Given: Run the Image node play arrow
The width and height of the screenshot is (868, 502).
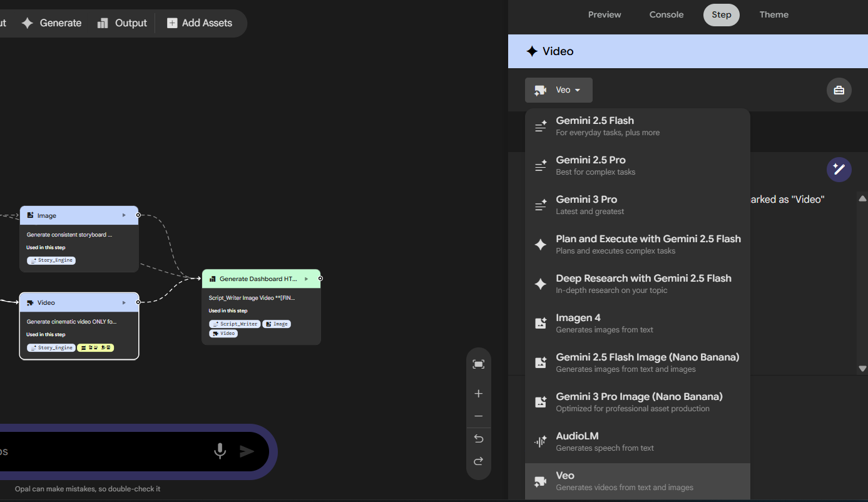Looking at the screenshot, I should (124, 215).
